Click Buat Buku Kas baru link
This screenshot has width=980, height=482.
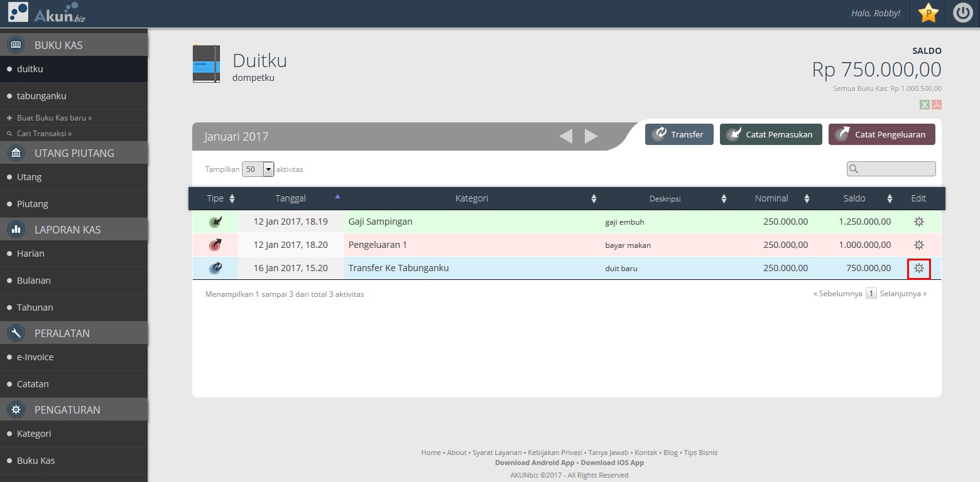click(x=54, y=118)
